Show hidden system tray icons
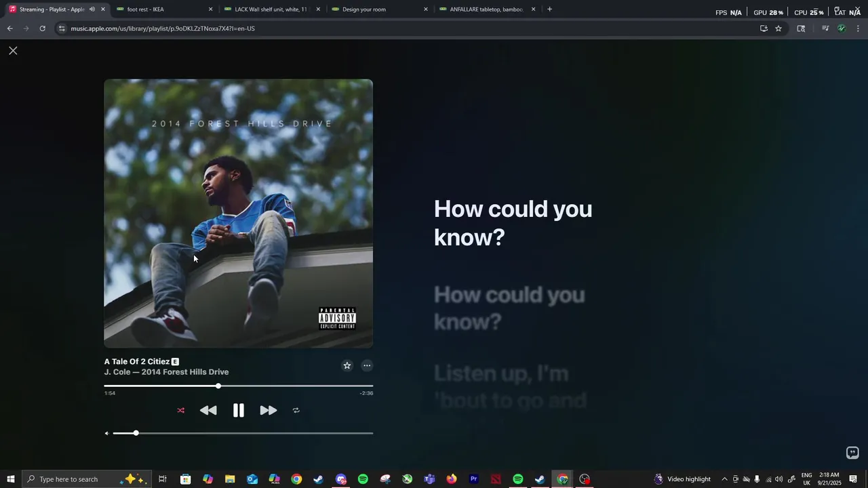The image size is (868, 488). 724,479
